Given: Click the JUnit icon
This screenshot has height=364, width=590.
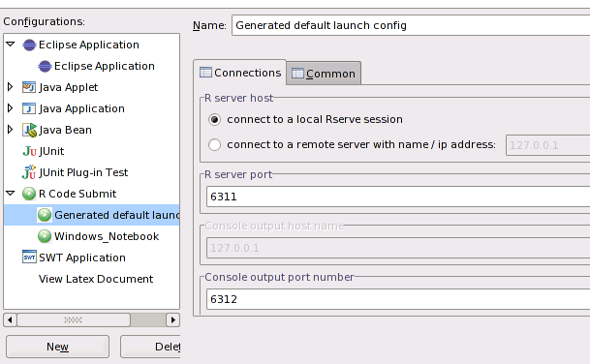Looking at the screenshot, I should coord(29,152).
